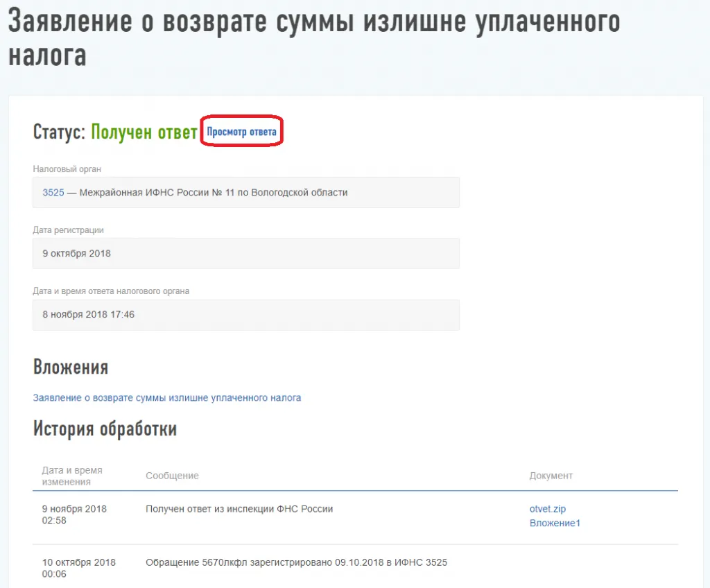710x588 pixels.
Task: Click the '10 октября 2018 00:06' timestamp cell
Action: click(78, 568)
